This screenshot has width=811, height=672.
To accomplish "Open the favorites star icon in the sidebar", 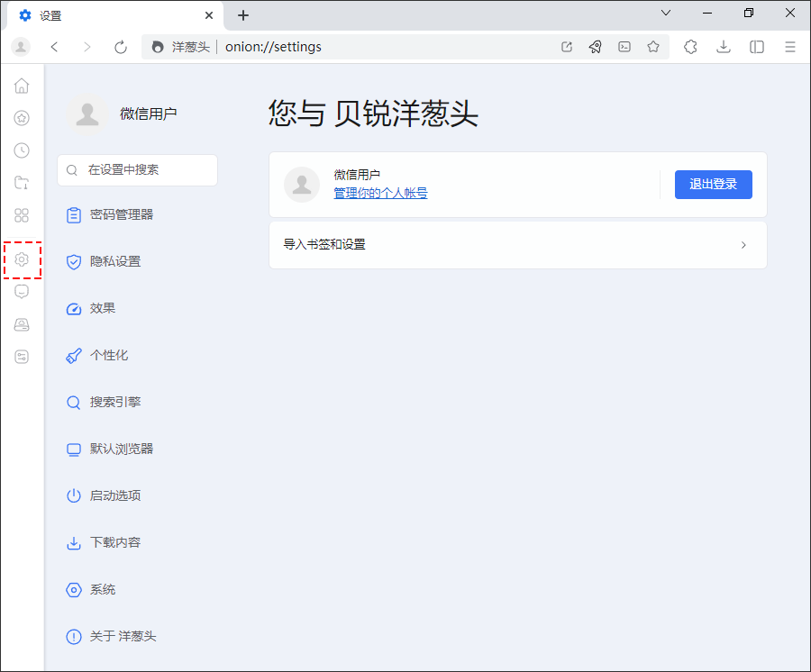I will click(x=22, y=118).
